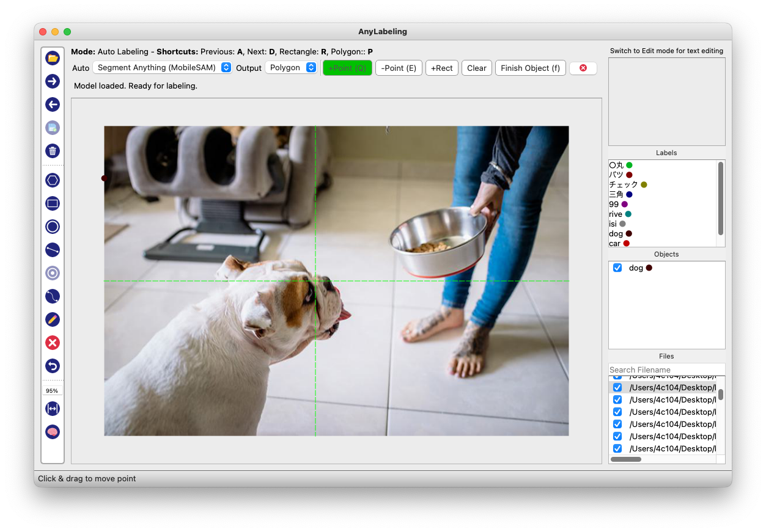Click the undo arrow icon
Viewport: 766px width, 532px height.
pyautogui.click(x=53, y=366)
